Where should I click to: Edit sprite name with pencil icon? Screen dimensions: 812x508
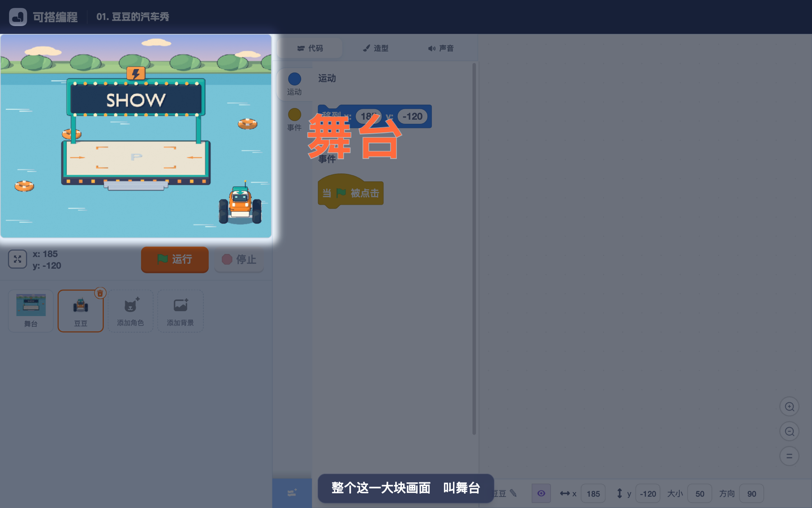tap(513, 493)
